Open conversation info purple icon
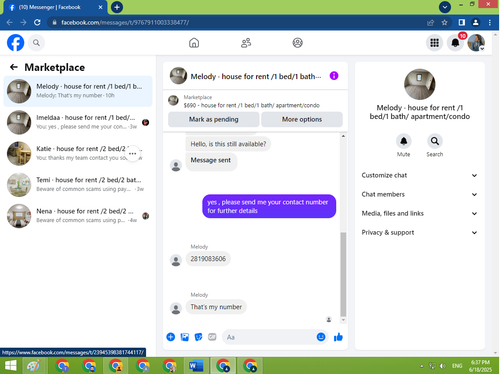The height and width of the screenshot is (374, 500). pyautogui.click(x=334, y=76)
